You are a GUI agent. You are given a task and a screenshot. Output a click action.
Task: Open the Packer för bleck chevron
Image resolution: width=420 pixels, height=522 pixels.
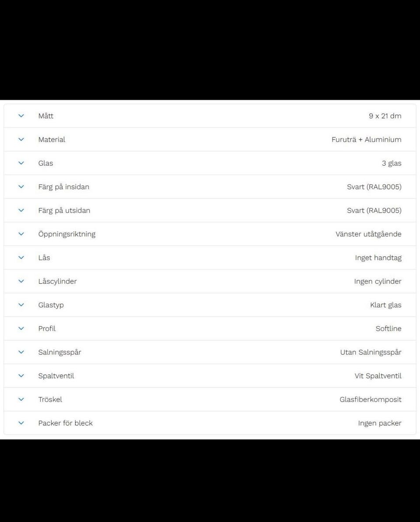pyautogui.click(x=21, y=423)
